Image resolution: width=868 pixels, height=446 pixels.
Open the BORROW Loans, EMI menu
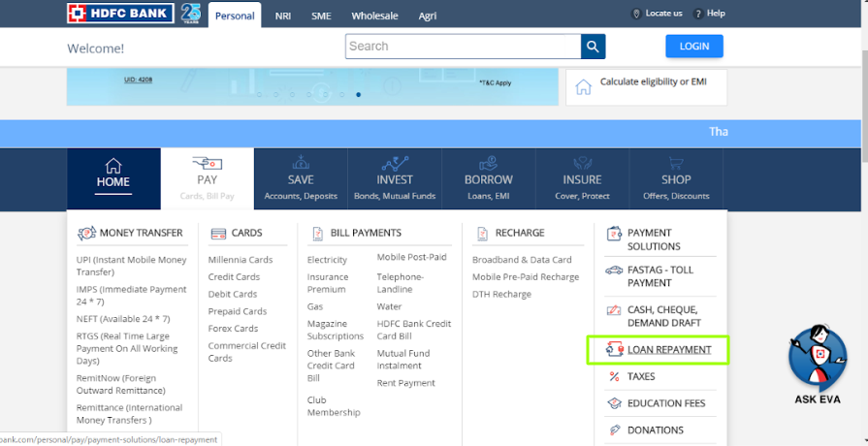click(x=489, y=178)
